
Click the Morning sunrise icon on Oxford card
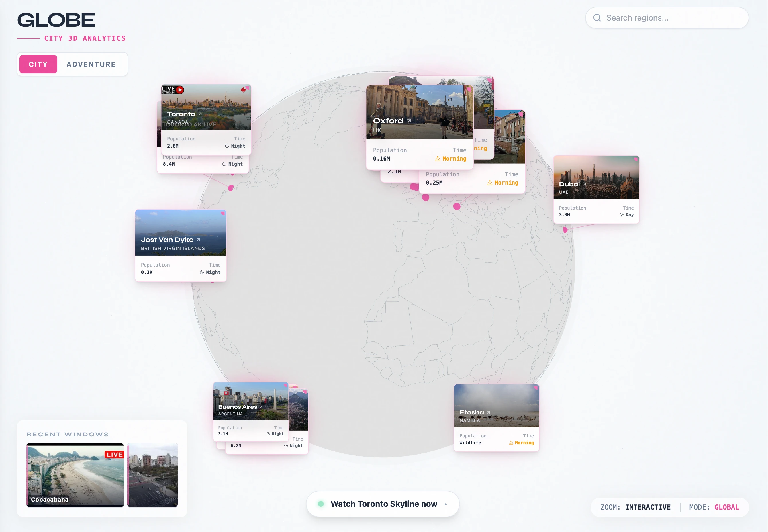pyautogui.click(x=438, y=159)
